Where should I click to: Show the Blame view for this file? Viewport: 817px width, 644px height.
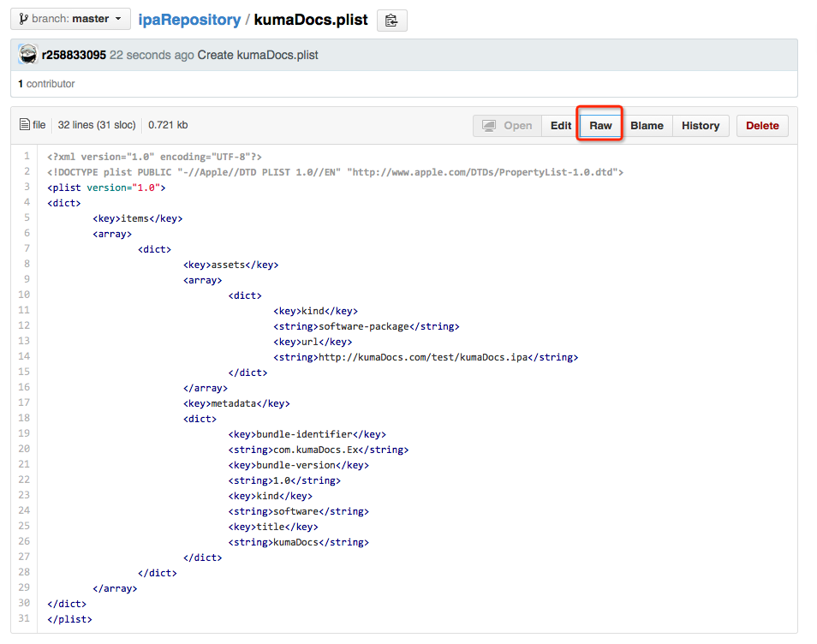coord(647,126)
